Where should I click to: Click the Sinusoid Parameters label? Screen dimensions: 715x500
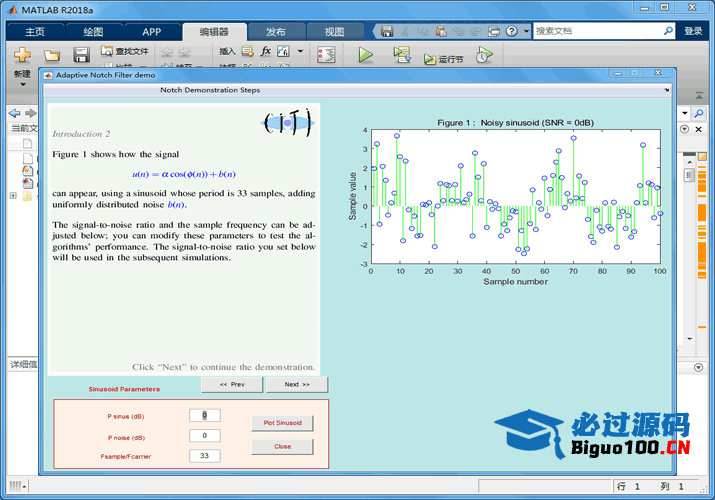[x=124, y=389]
